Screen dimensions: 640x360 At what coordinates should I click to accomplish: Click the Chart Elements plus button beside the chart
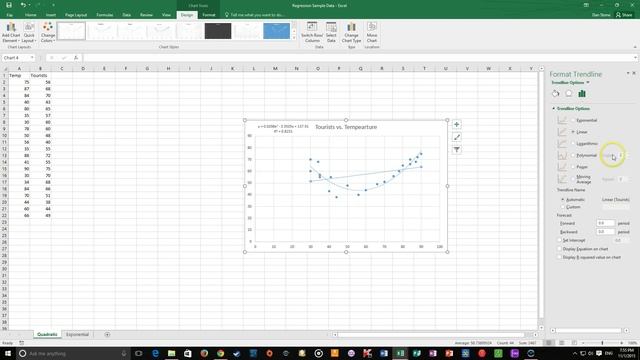(x=457, y=124)
